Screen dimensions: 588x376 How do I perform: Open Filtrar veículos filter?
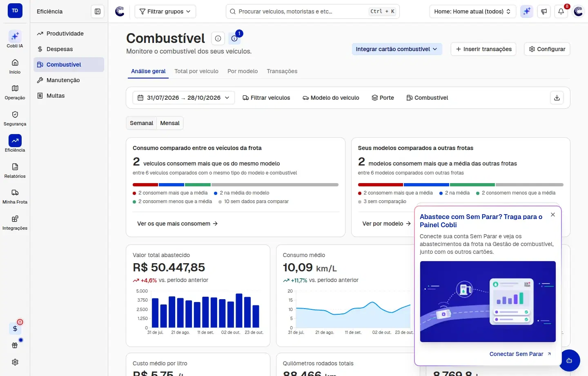[266, 98]
